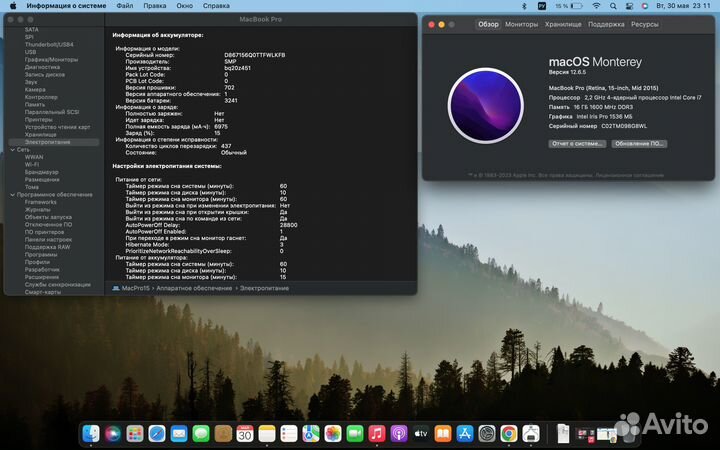
Task: Open the Лицензионное соглашение link
Action: click(x=630, y=175)
